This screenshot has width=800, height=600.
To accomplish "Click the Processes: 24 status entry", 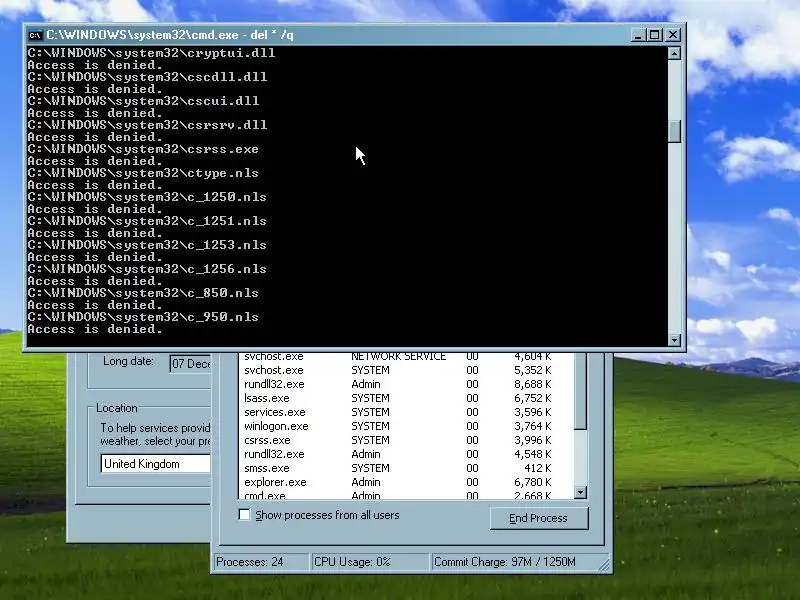I will tap(261, 562).
